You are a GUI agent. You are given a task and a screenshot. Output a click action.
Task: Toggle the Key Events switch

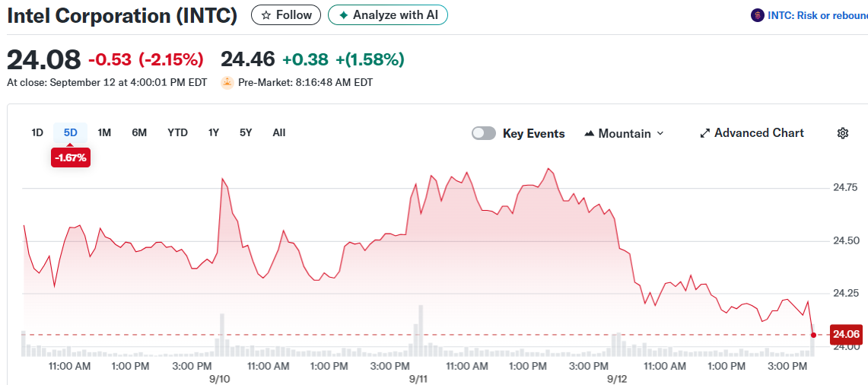(x=483, y=133)
